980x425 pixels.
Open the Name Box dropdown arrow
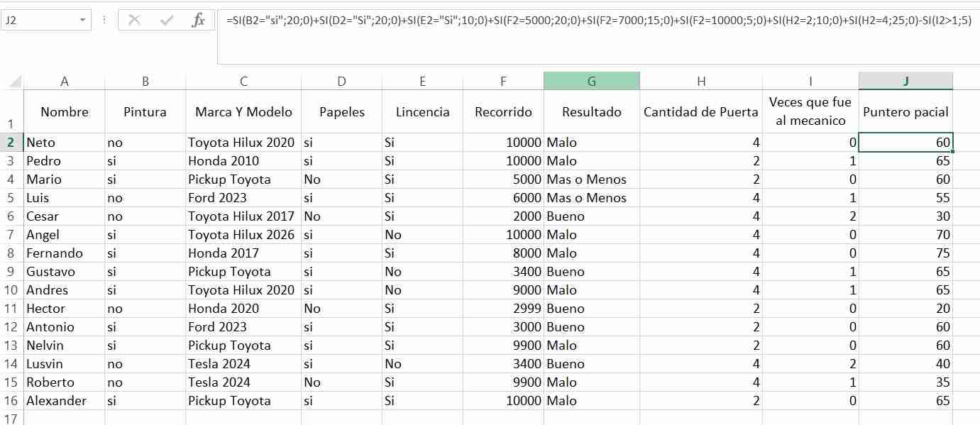(x=84, y=21)
